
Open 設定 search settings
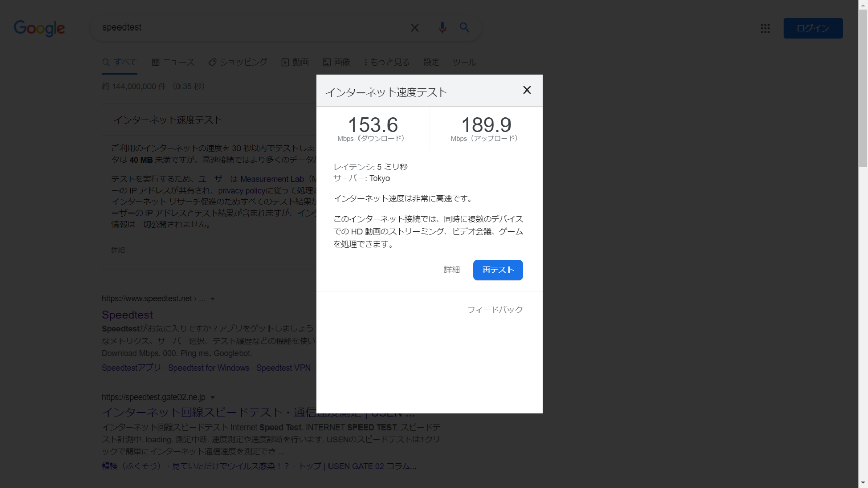tap(431, 62)
